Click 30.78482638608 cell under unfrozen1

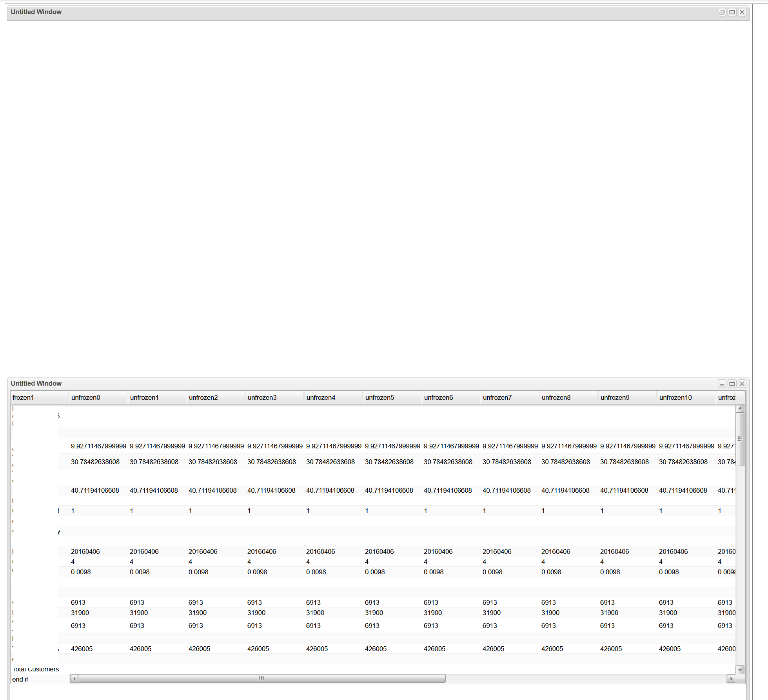point(157,462)
